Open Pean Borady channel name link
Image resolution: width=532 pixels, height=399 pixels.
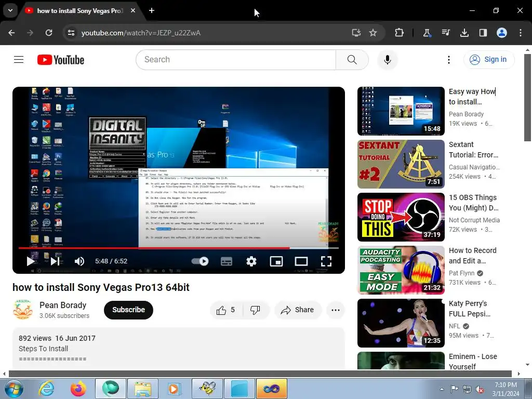(x=63, y=305)
